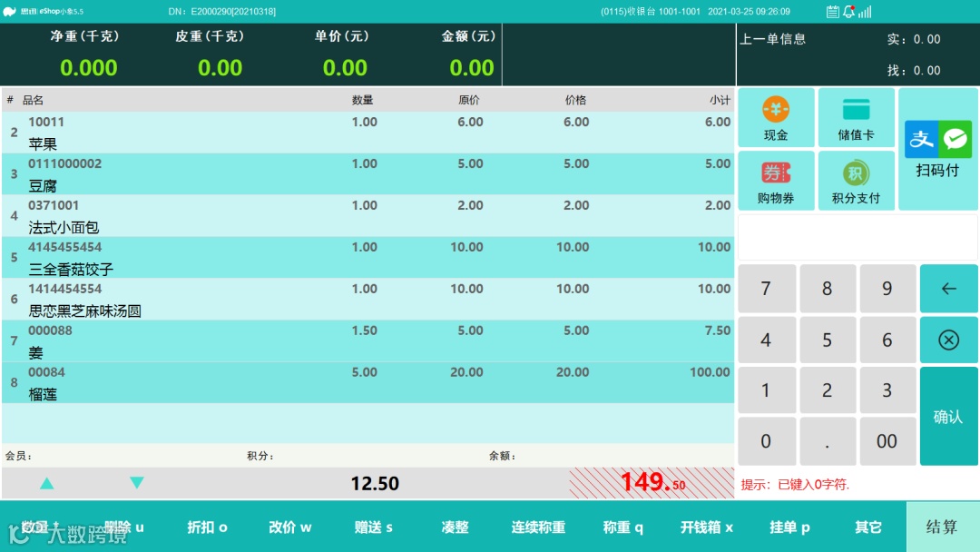Open 扫码付 scan-to-pay option
Viewport: 980px width, 552px height.
[937, 149]
